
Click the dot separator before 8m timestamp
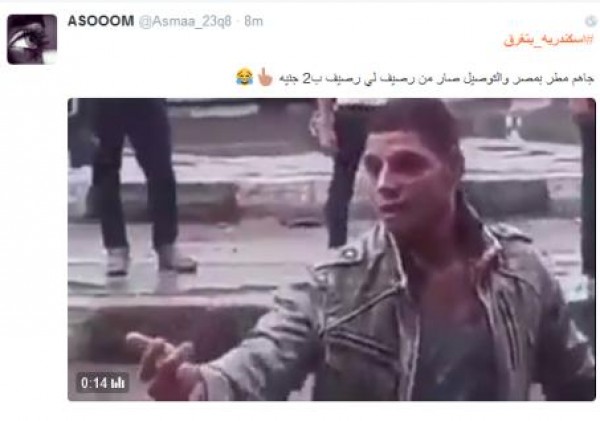(x=238, y=22)
